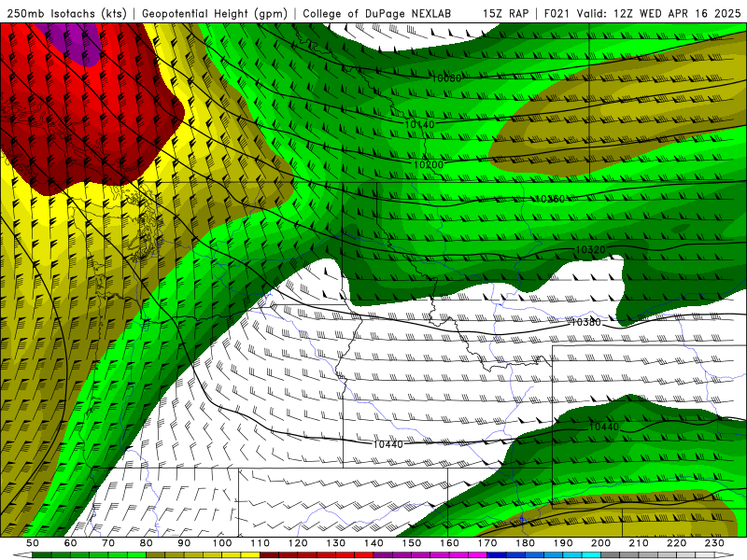This screenshot has height=560, width=747.
Task: Click the 200 label on the color scale
Action: 601,543
